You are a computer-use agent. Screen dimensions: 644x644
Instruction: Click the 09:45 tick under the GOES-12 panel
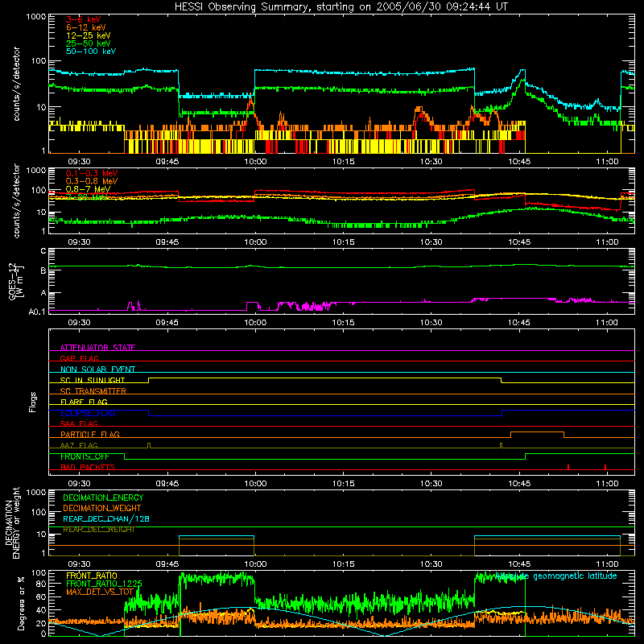click(167, 323)
